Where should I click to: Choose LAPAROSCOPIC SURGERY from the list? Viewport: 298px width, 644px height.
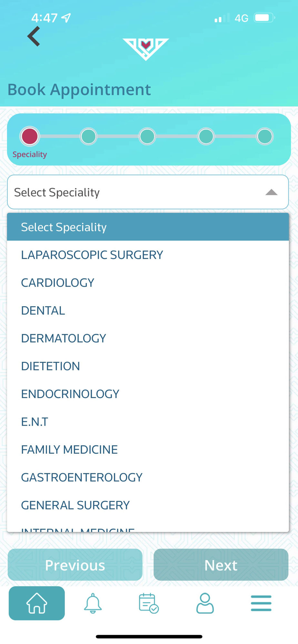[92, 255]
